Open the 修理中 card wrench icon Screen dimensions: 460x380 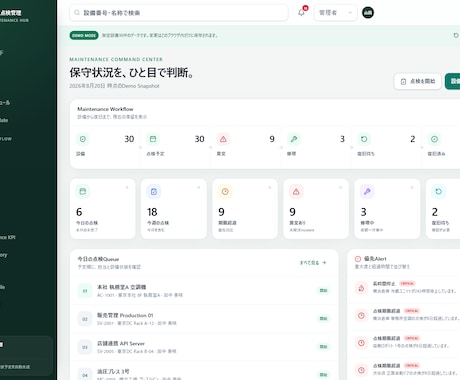(367, 192)
